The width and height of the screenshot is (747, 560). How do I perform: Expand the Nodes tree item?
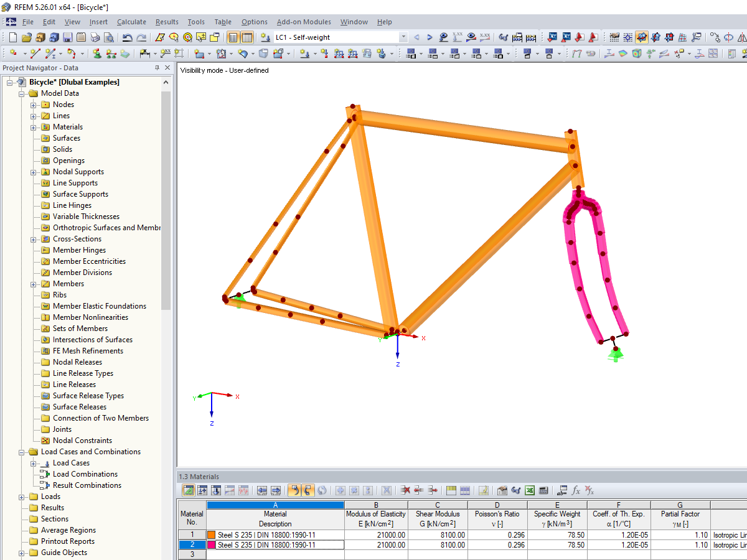(33, 105)
